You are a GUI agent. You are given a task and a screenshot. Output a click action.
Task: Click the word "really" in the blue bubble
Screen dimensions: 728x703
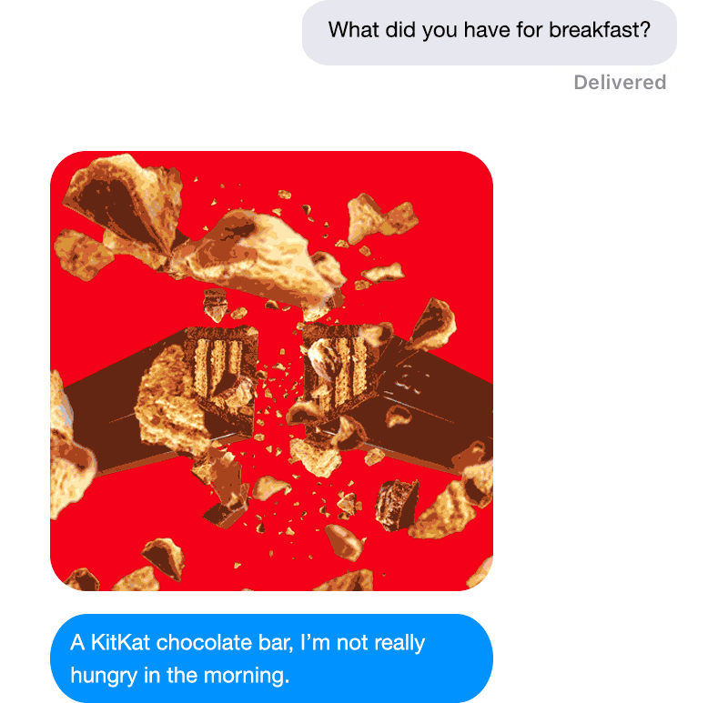pos(399,644)
